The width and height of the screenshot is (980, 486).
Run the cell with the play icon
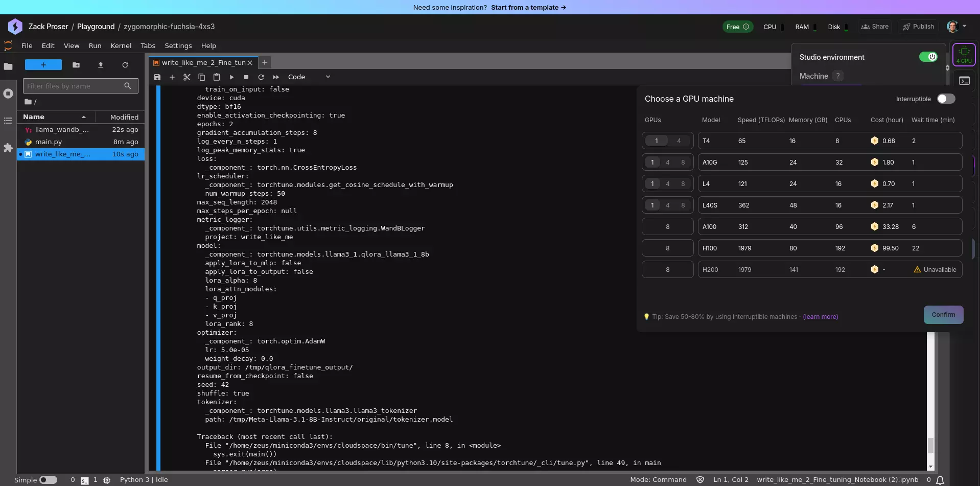(x=231, y=77)
